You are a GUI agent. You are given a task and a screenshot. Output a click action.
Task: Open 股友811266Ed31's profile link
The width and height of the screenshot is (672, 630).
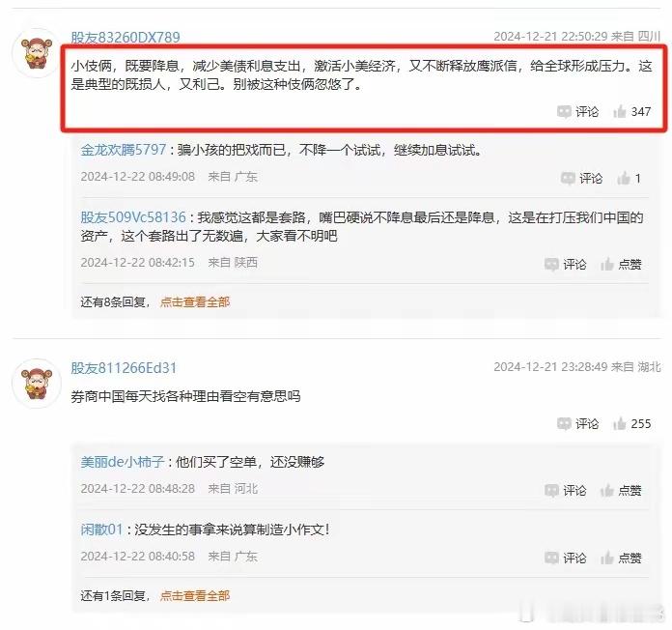pyautogui.click(x=124, y=368)
